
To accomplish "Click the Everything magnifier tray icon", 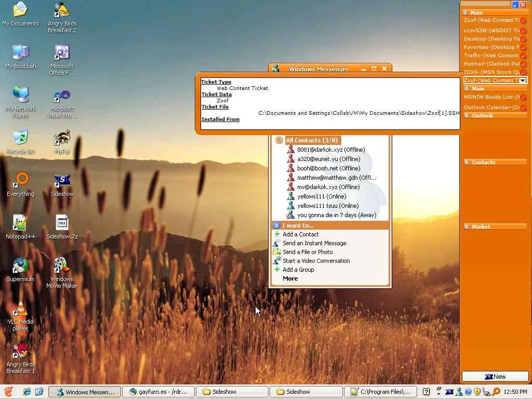I will 496,392.
